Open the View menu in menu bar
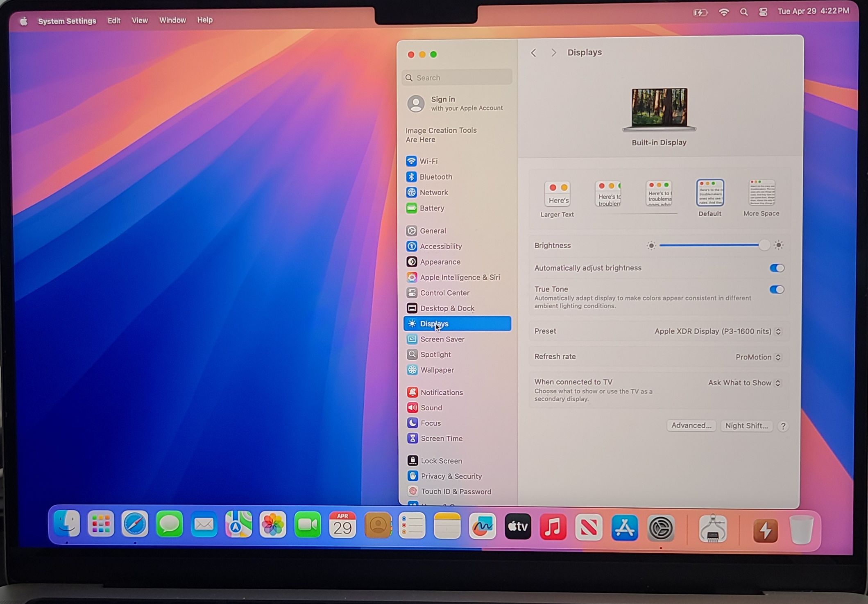Image resolution: width=868 pixels, height=604 pixels. point(139,20)
